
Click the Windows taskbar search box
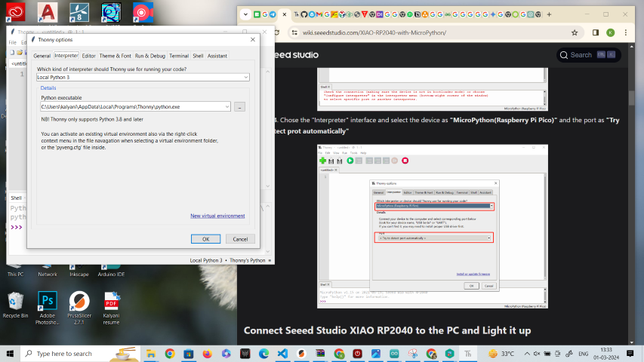[80, 354]
